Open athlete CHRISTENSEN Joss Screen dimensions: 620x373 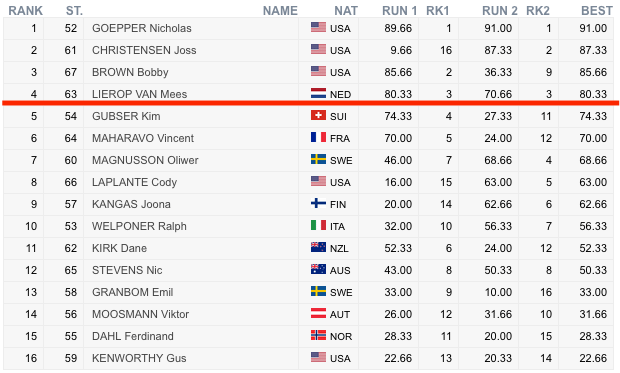[144, 50]
